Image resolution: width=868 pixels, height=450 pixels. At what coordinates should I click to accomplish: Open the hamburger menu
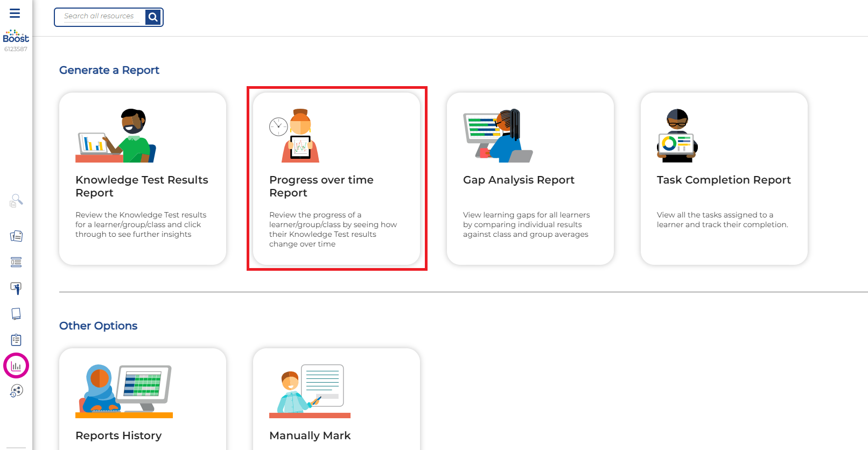pyautogui.click(x=15, y=13)
